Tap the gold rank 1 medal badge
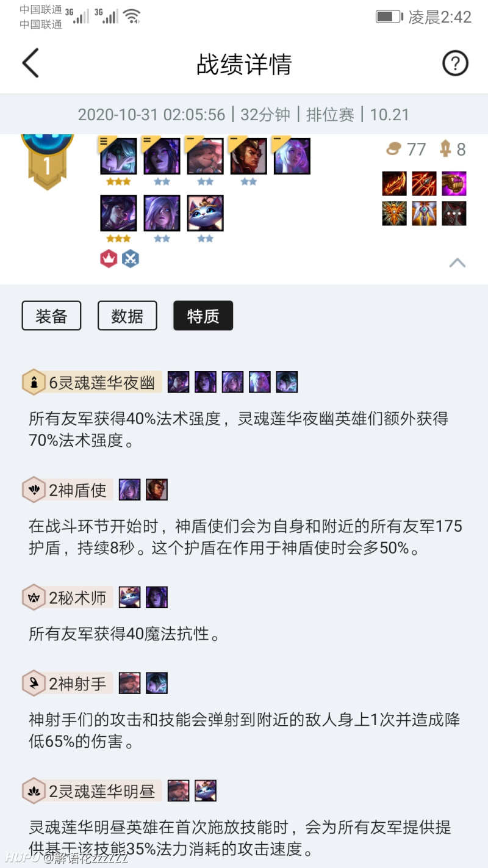Viewport: 488px width, 868px height. point(48,160)
